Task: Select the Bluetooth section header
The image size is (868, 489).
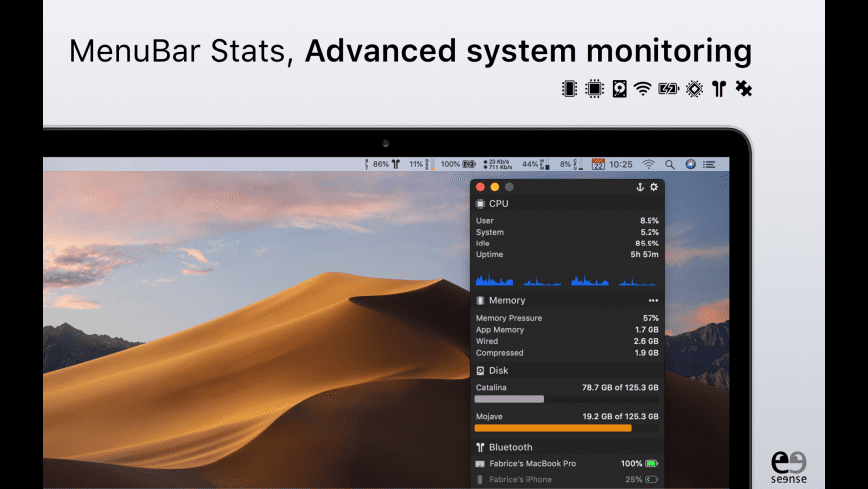Action: (568, 447)
